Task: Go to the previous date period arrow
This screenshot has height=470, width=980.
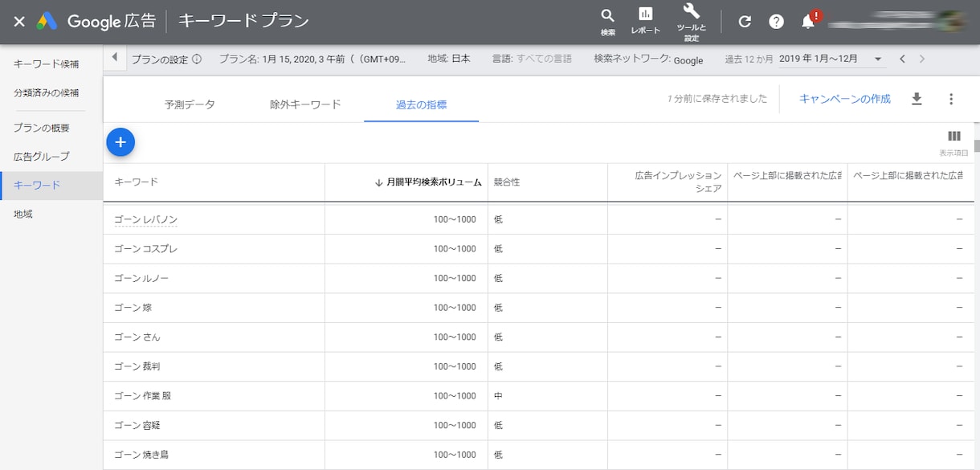Action: click(x=903, y=59)
